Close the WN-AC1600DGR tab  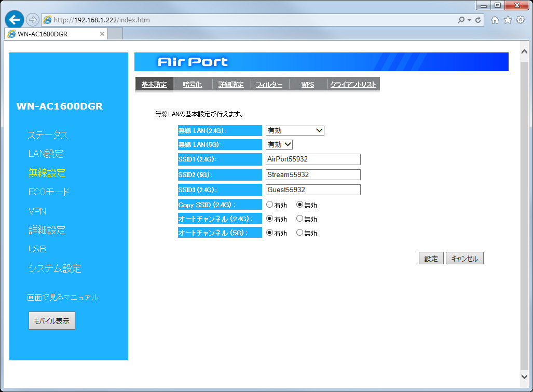click(x=102, y=34)
